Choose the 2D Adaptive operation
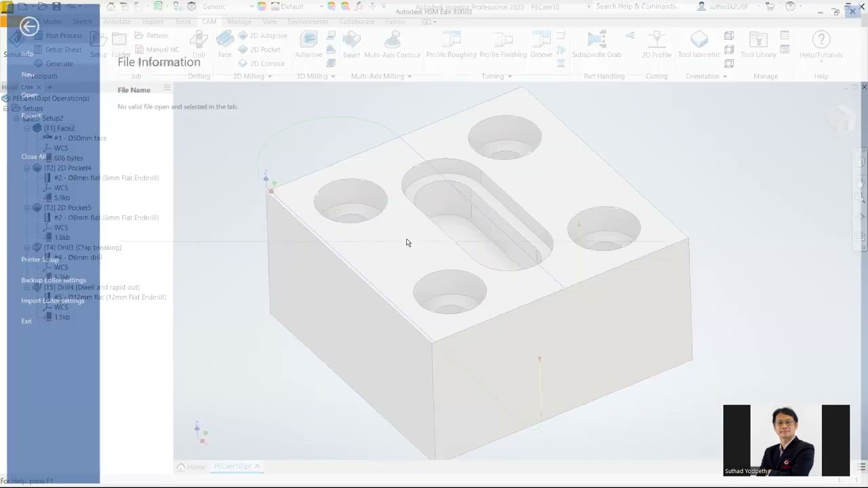The height and width of the screenshot is (488, 868). click(262, 35)
